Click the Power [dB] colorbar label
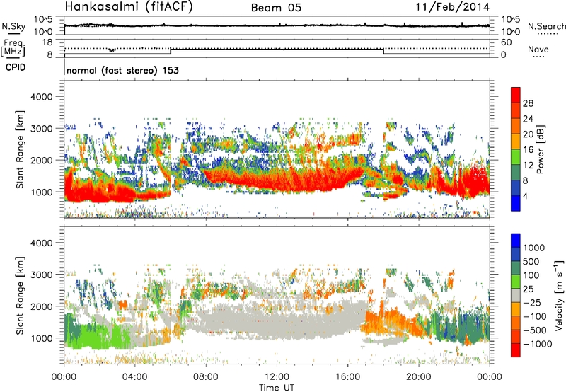This screenshot has height=392, width=566. (540, 149)
